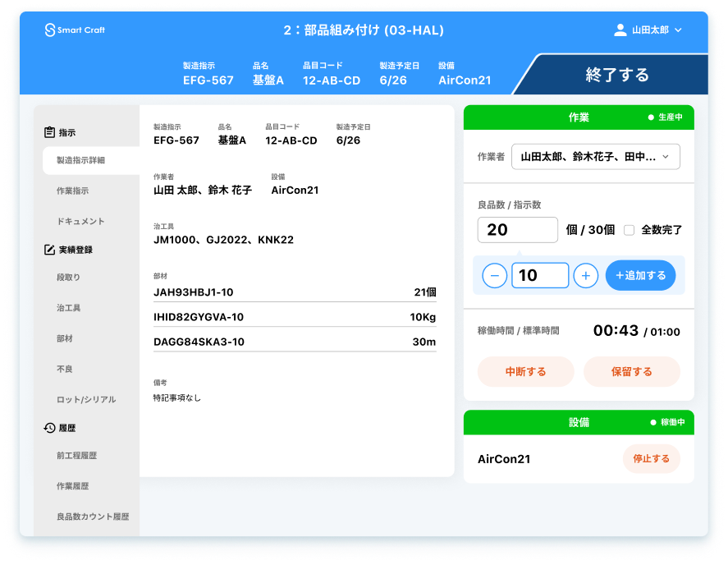This screenshot has height=565, width=728.
Task: Open ロット/シリアル sidebar item
Action: [x=86, y=400]
